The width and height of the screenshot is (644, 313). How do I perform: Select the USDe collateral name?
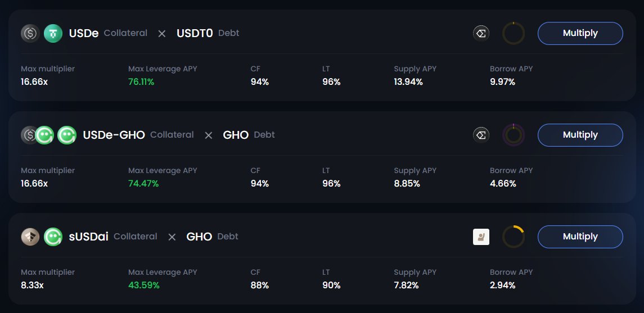[84, 33]
